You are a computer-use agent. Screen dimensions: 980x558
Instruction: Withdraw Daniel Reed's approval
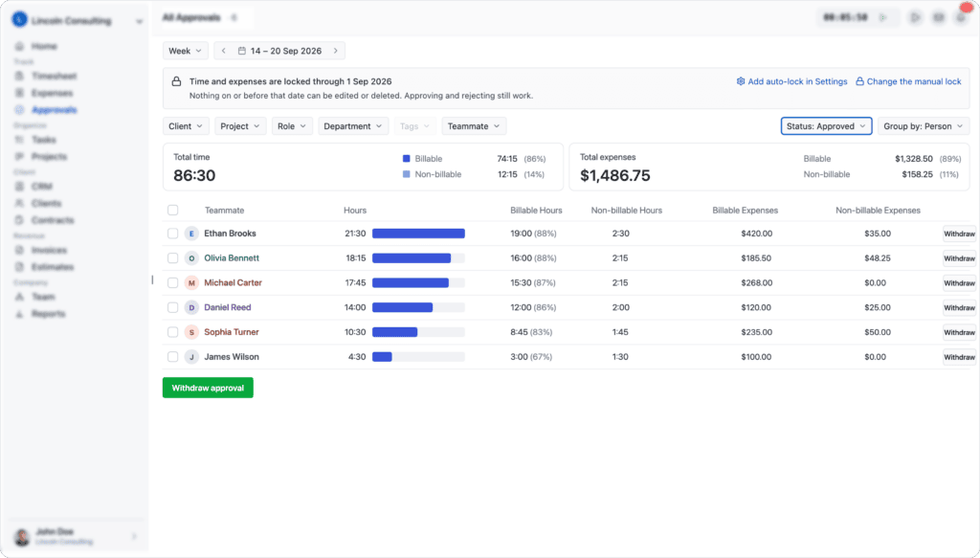click(959, 307)
